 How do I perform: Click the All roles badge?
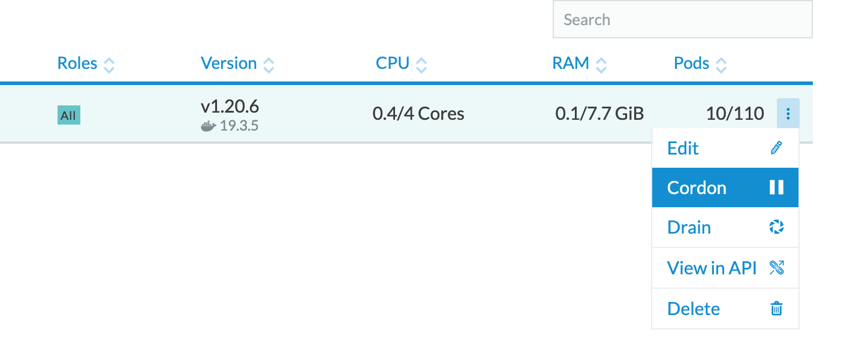(x=68, y=116)
